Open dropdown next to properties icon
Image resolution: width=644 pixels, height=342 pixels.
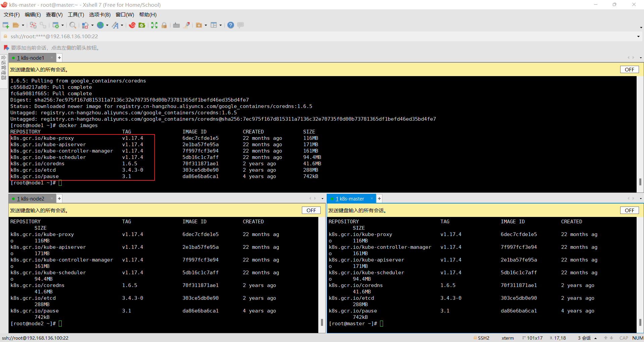pyautogui.click(x=62, y=25)
